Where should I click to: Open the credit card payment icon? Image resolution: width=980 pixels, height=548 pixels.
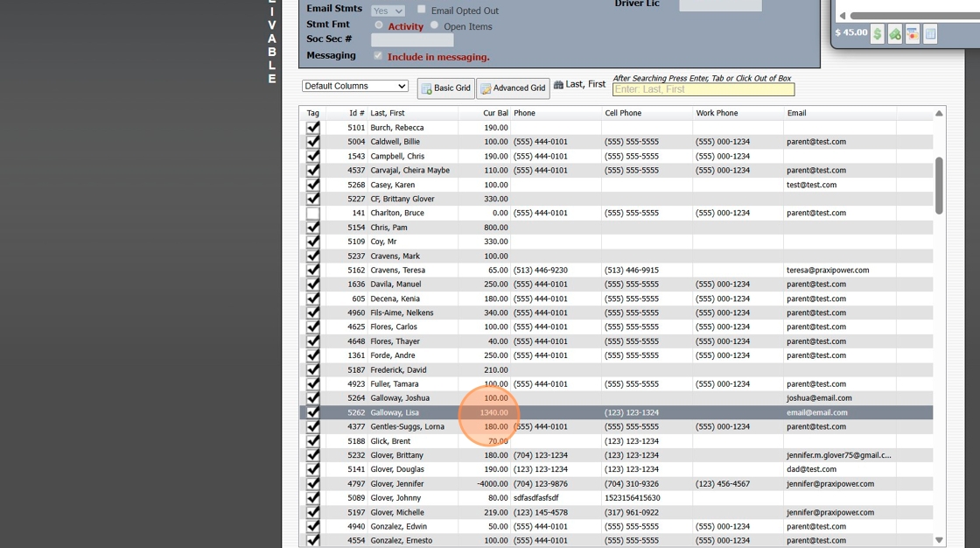[x=913, y=34]
